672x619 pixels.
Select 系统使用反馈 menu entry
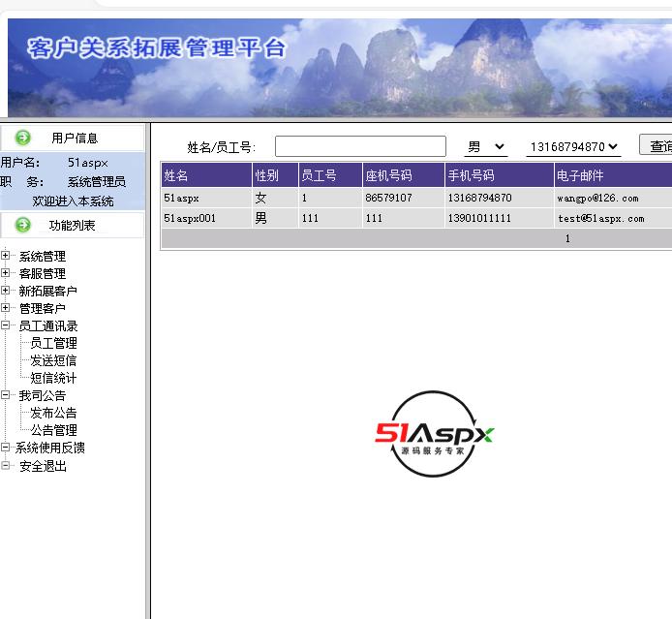tap(50, 448)
